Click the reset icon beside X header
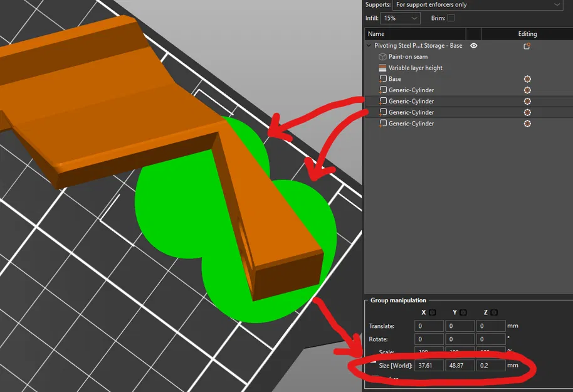 click(432, 312)
